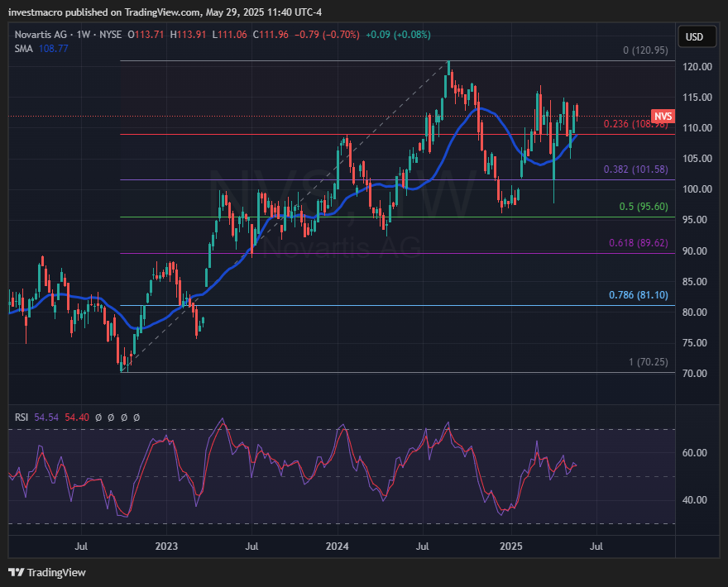Select the RSI indicator label
The width and height of the screenshot is (728, 587).
point(22,418)
